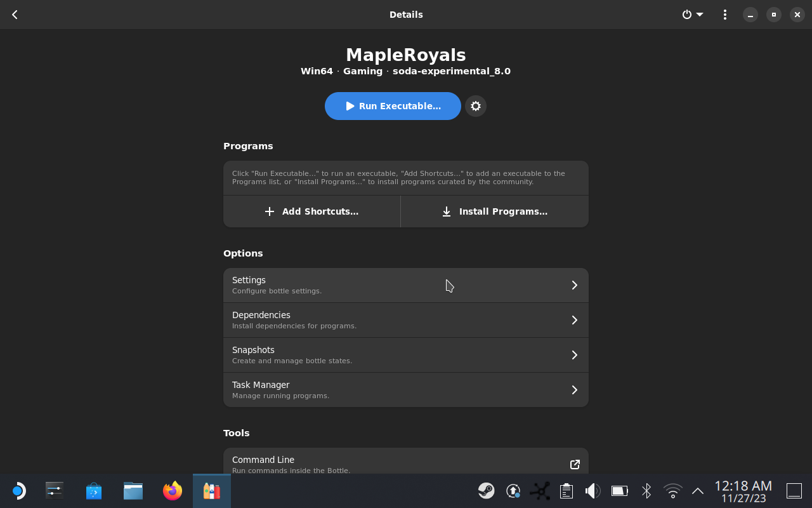This screenshot has height=508, width=812.
Task: Open the three-dot menu in header
Action: 725,15
